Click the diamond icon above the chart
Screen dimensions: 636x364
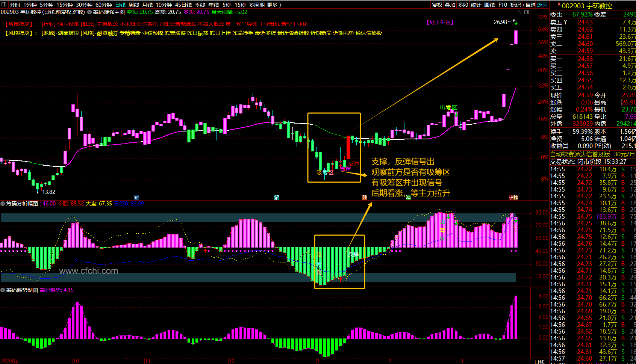point(520,12)
